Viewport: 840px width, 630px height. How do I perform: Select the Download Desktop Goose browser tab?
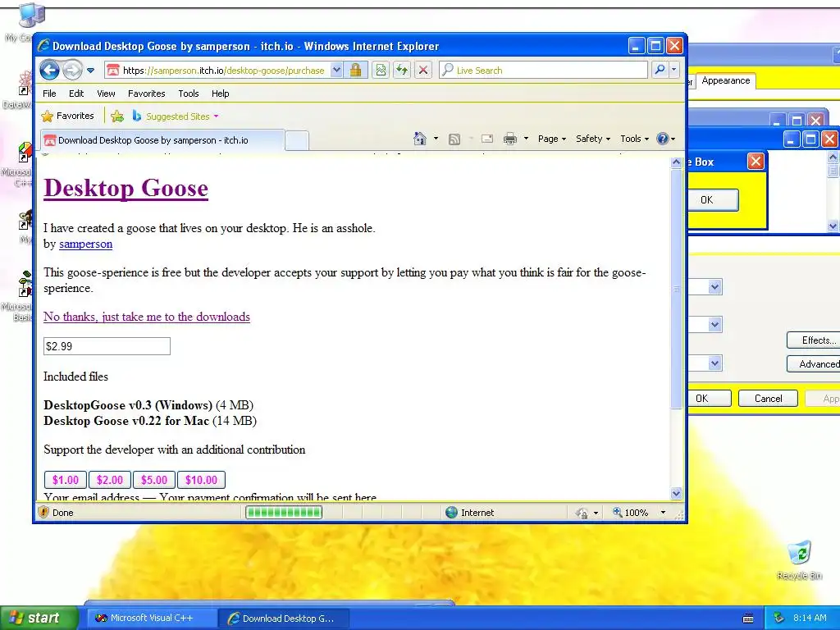click(x=162, y=140)
